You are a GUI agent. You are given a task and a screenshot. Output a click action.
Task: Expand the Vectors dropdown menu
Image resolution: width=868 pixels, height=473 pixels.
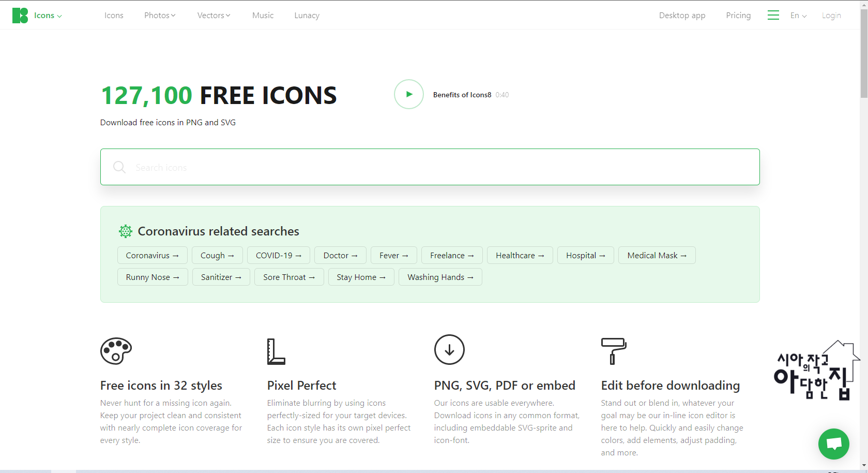214,16
